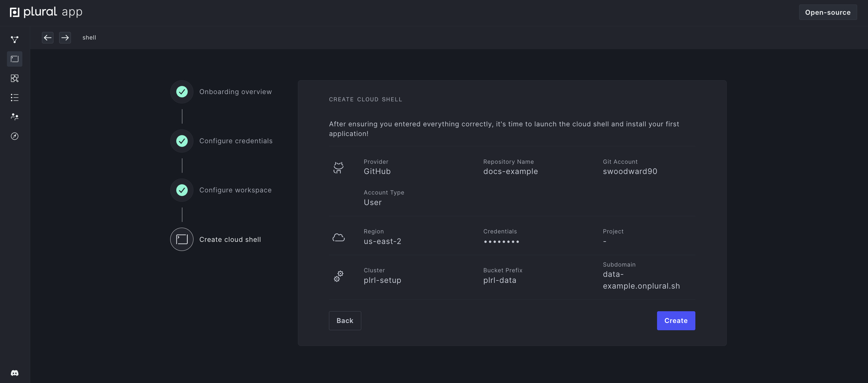Navigate forward with right arrow button
Viewport: 868px width, 383px height.
pyautogui.click(x=65, y=37)
